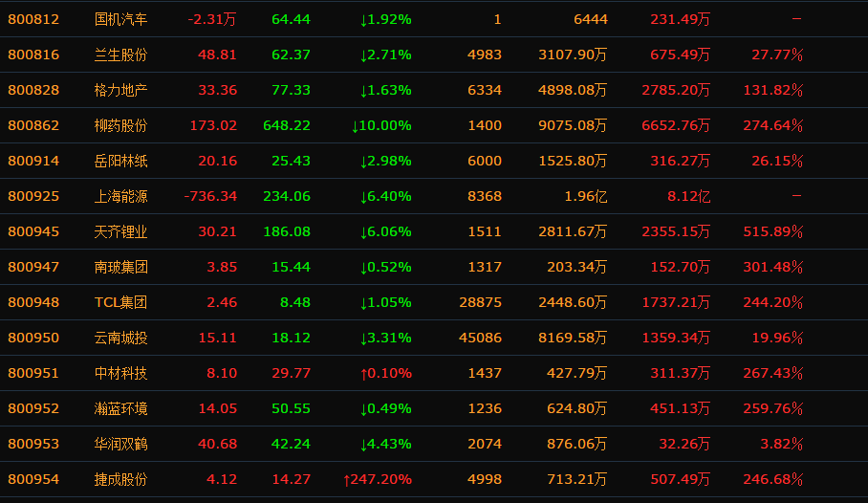Open the 格力地产 stock name

pos(121,90)
